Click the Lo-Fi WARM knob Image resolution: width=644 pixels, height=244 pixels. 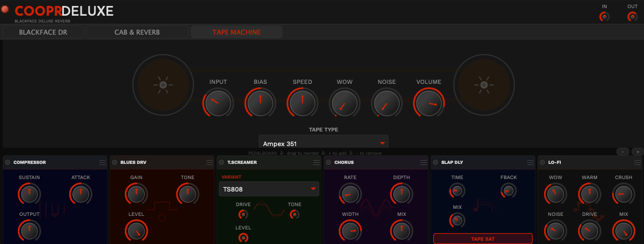(590, 194)
